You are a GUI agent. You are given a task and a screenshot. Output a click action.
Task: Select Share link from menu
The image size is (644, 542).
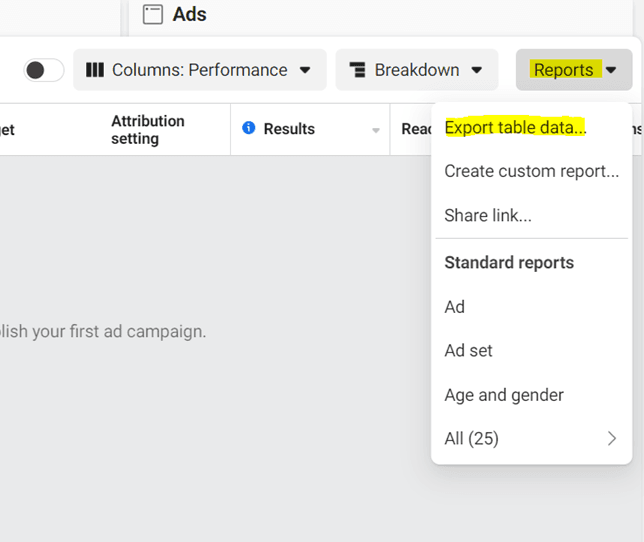pos(488,215)
